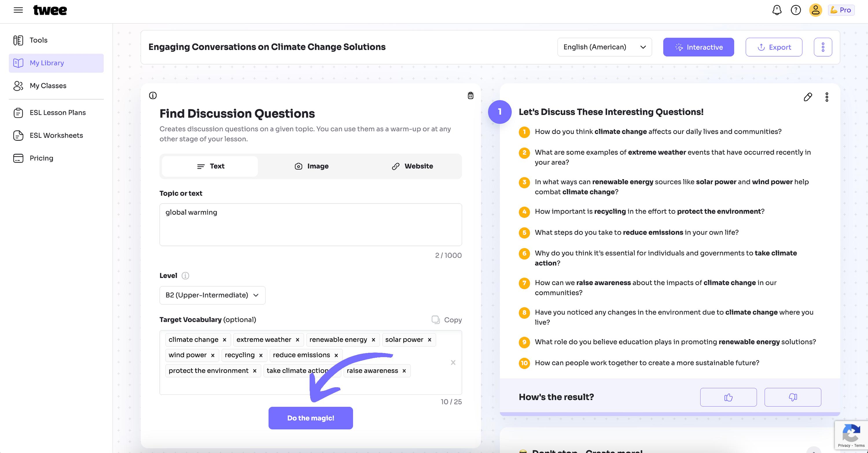This screenshot has height=453, width=868.
Task: Click the reCAPTCHA Terms link
Action: (x=860, y=445)
